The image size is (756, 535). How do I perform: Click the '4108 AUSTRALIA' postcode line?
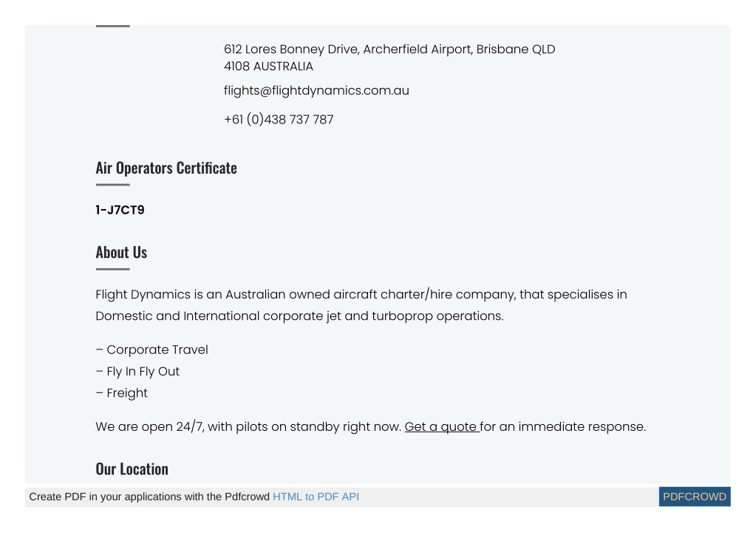pos(268,67)
